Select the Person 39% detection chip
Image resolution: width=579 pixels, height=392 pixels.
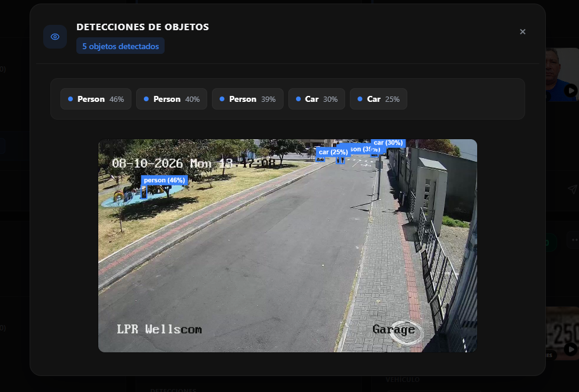click(248, 99)
